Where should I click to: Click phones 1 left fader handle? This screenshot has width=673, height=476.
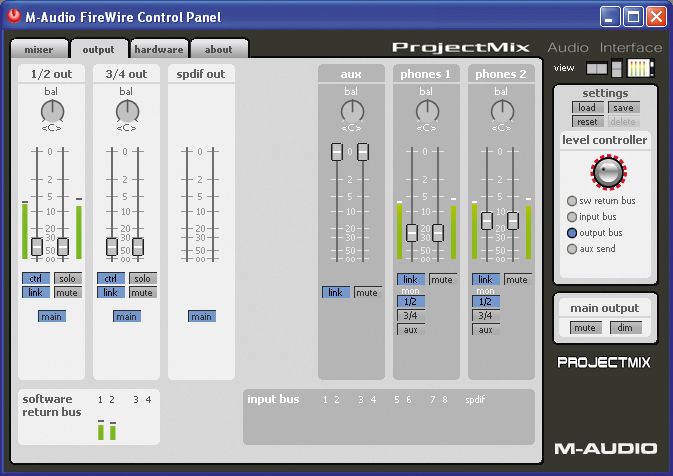coord(412,233)
